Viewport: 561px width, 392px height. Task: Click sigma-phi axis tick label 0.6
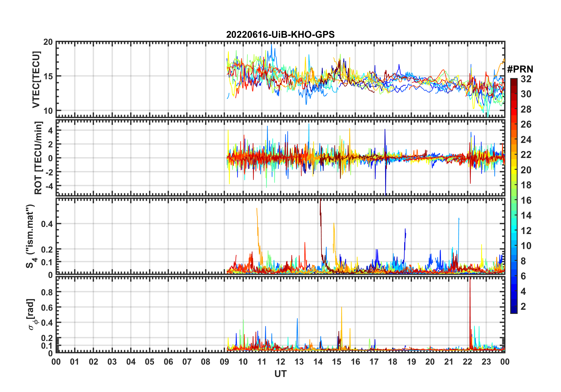[47, 307]
